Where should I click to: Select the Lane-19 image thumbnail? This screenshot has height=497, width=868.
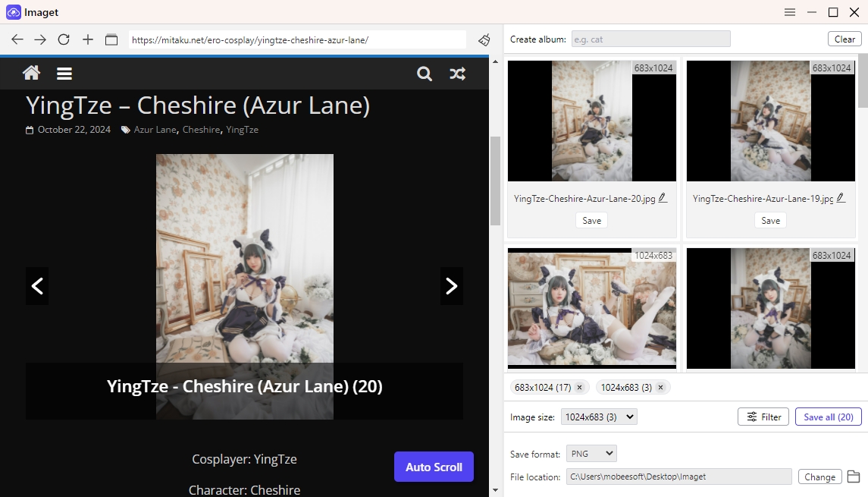(x=770, y=121)
